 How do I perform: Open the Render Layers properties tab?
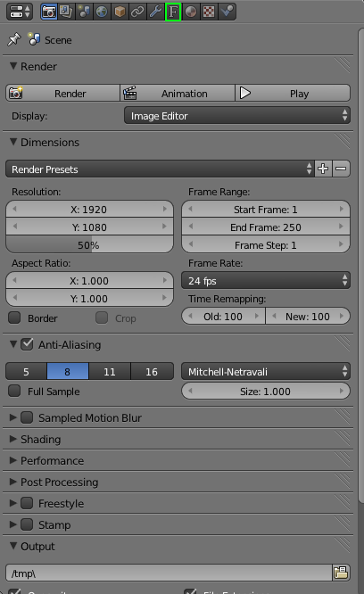(x=66, y=12)
